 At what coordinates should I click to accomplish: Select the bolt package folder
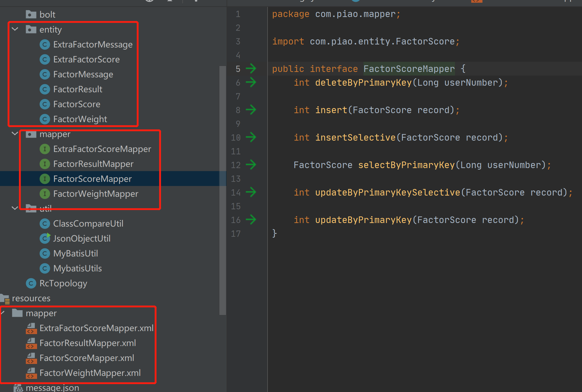tap(47, 15)
